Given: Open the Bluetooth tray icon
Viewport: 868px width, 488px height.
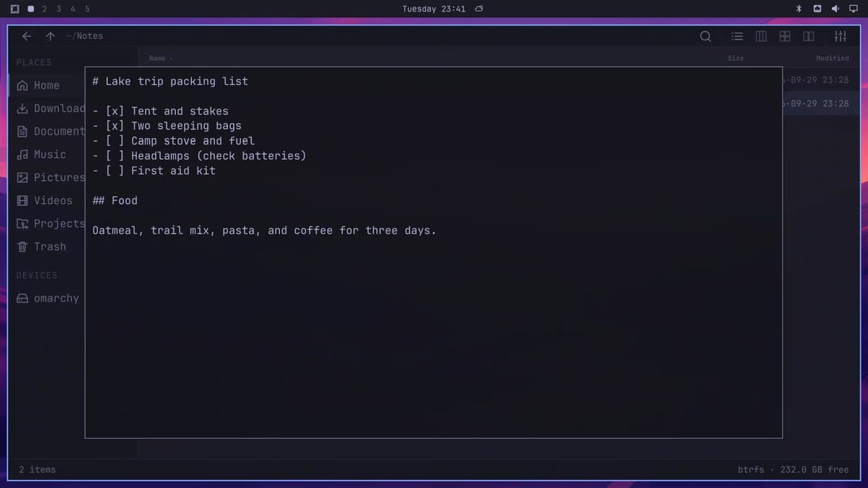Looking at the screenshot, I should click(x=799, y=9).
